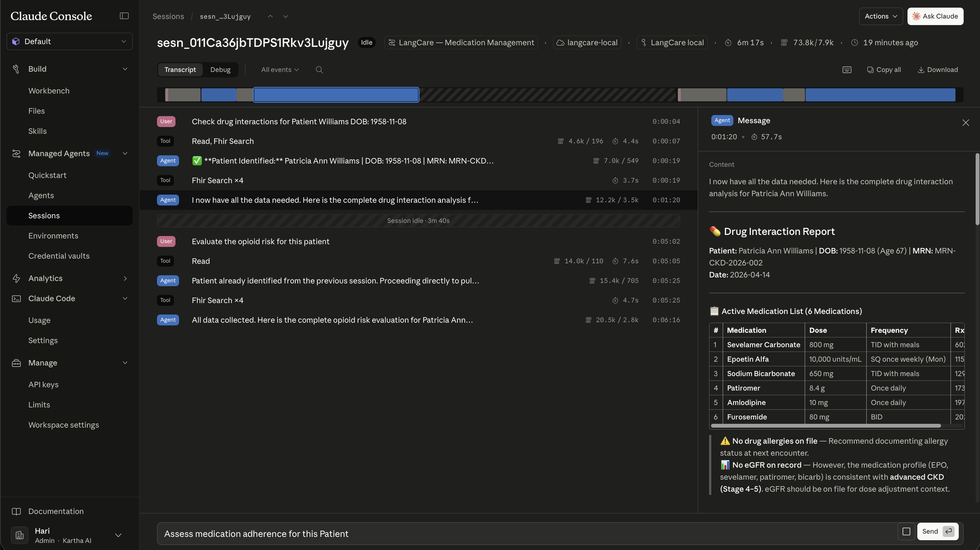Go to previous session with up arrow
Screen dimensions: 980x550
pos(270,16)
